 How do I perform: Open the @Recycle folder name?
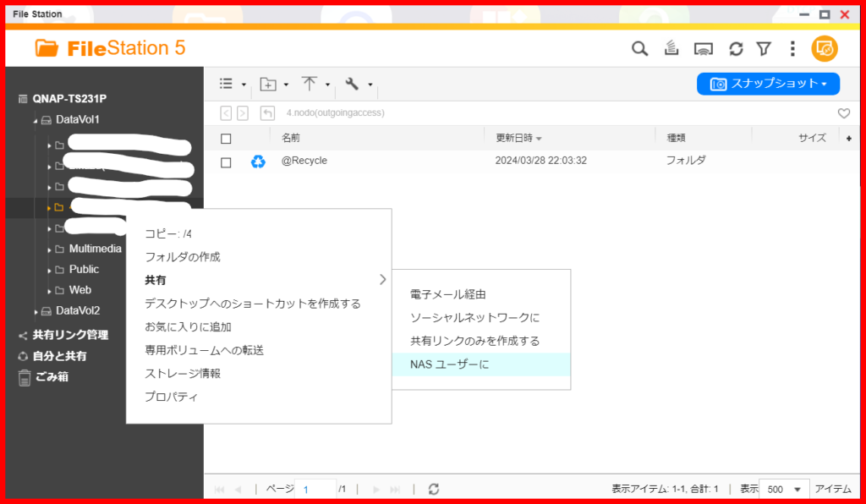(x=304, y=161)
